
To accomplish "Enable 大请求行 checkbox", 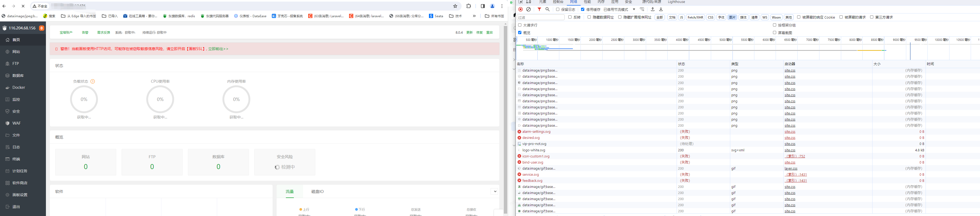I will pos(520,25).
